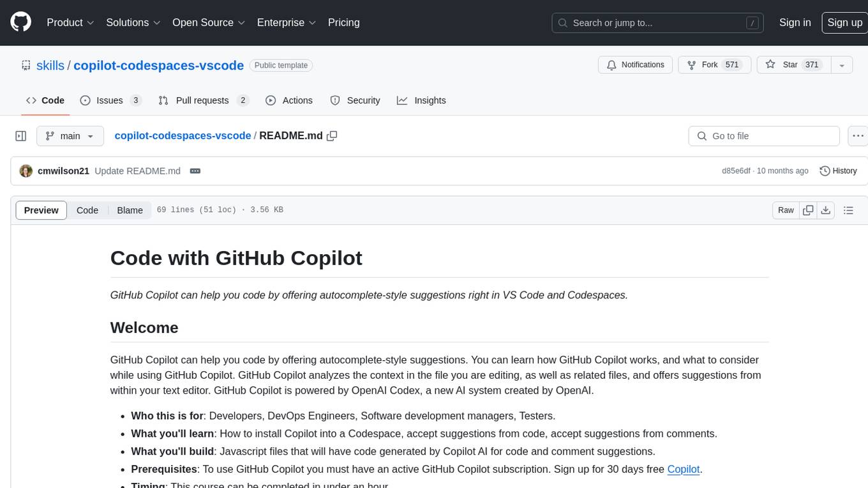Open the skills organization link

pyautogui.click(x=50, y=65)
